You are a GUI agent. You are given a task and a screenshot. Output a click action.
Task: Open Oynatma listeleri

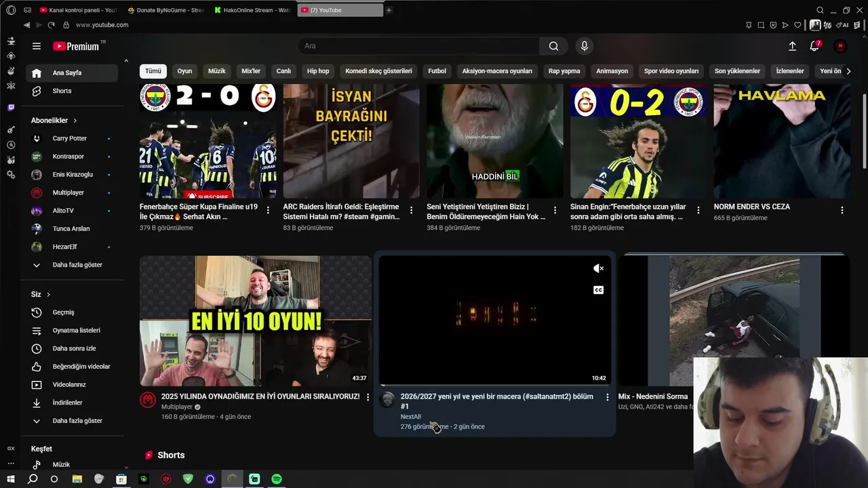tap(73, 330)
